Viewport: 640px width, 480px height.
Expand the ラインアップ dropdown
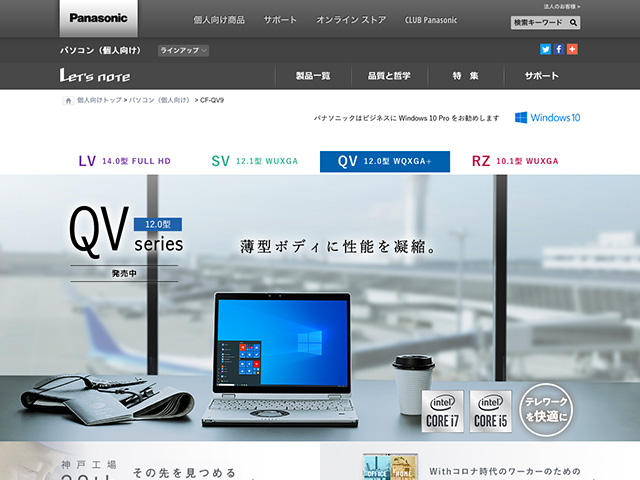click(x=183, y=51)
